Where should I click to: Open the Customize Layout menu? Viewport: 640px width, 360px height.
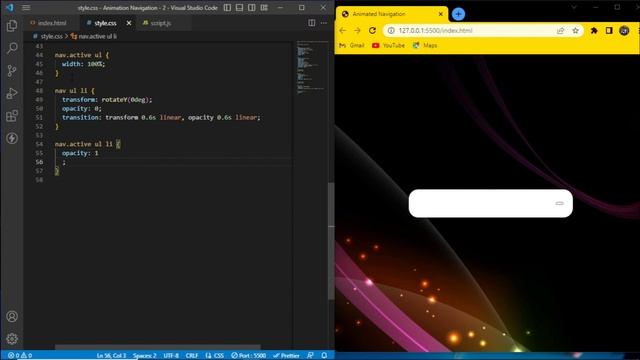264,7
